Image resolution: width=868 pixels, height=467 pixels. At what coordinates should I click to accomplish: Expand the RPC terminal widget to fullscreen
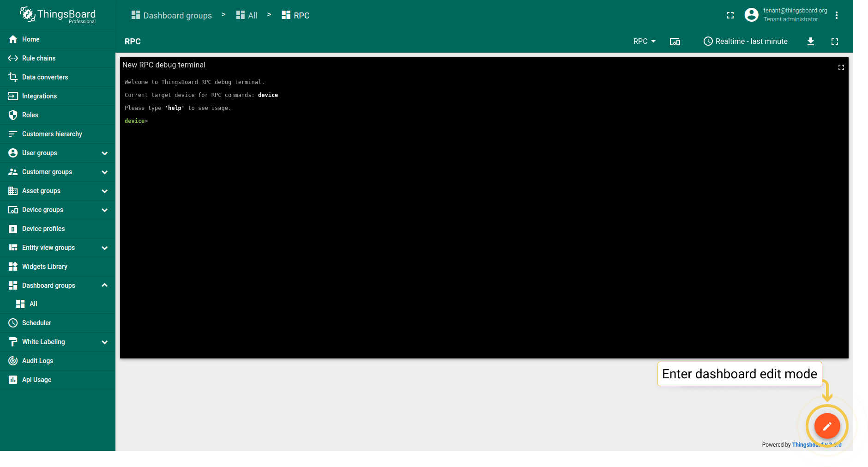841,67
